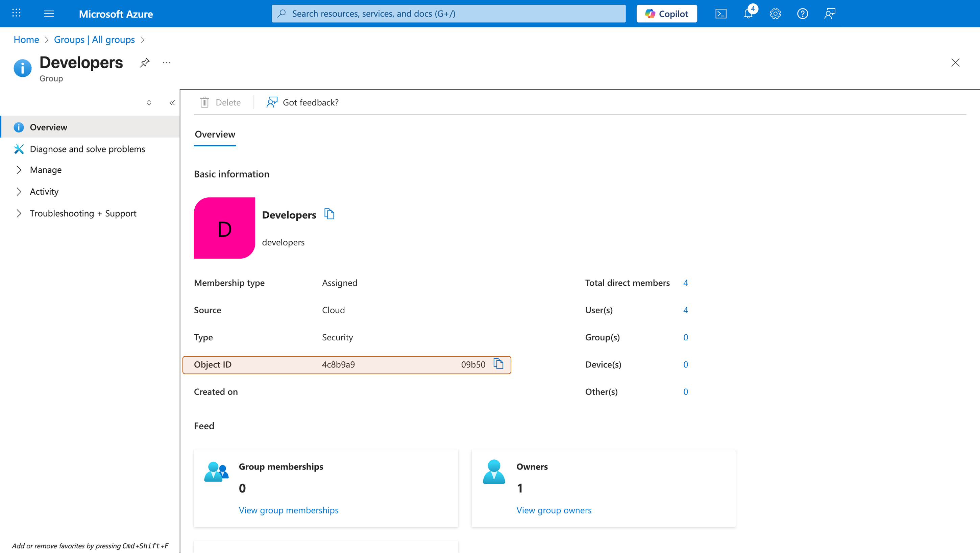This screenshot has height=553, width=980.
Task: Open the help menu
Action: click(x=802, y=13)
